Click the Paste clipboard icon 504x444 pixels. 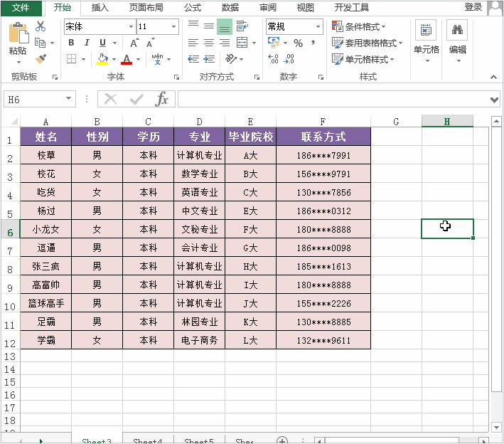coord(18,33)
